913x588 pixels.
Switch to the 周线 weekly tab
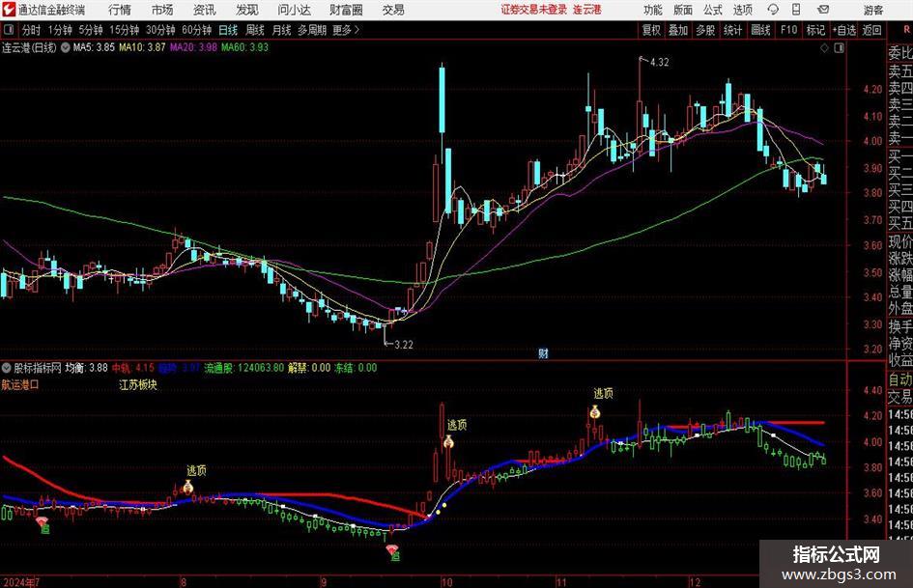255,30
